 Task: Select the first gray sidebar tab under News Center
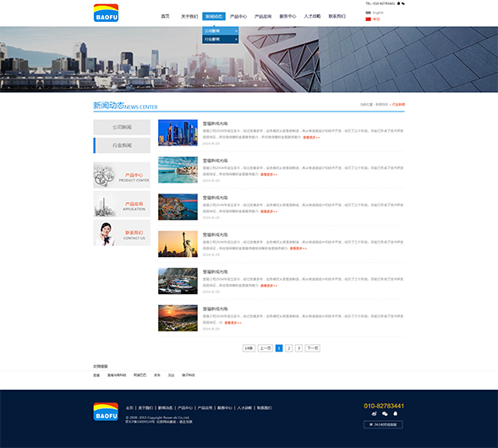point(122,128)
